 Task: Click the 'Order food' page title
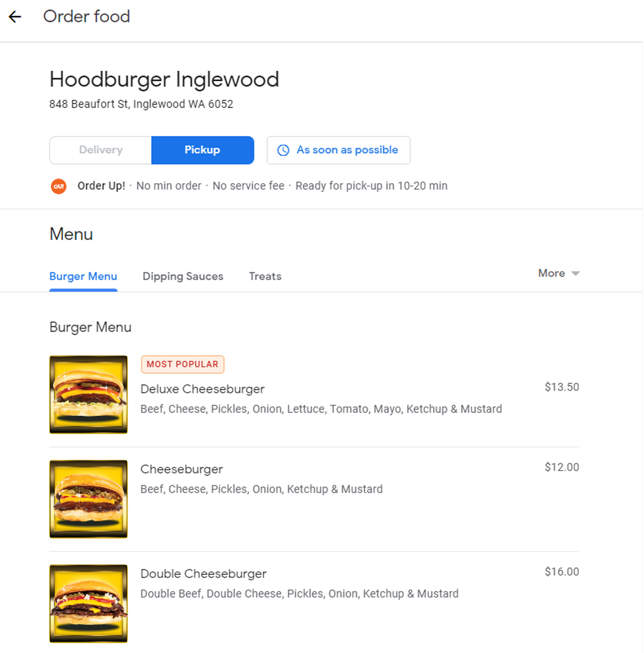click(87, 17)
